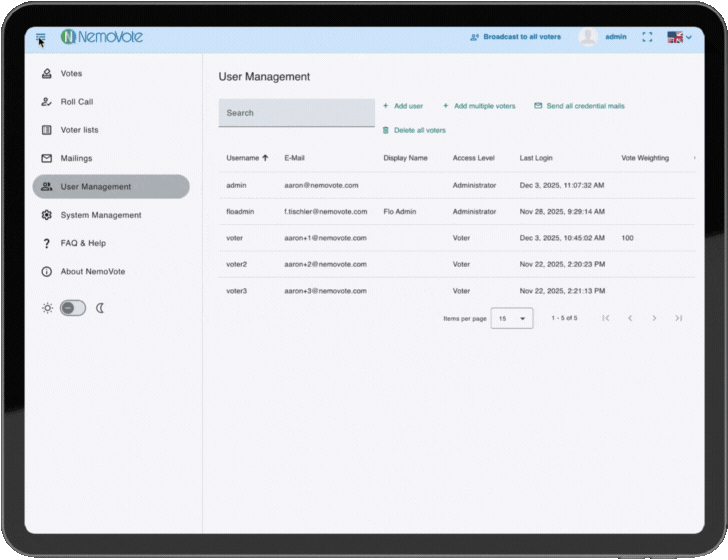The height and width of the screenshot is (560, 728).
Task: Go to the last page arrow
Action: [x=678, y=318]
